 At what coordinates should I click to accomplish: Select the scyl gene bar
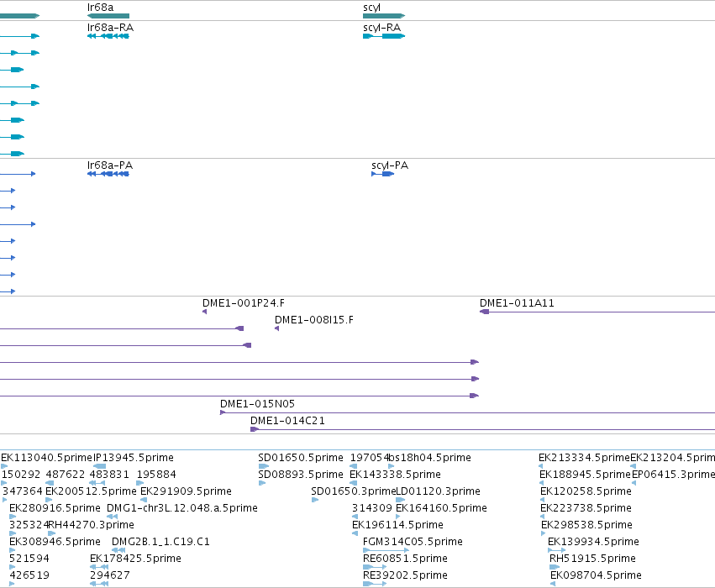coord(384,16)
